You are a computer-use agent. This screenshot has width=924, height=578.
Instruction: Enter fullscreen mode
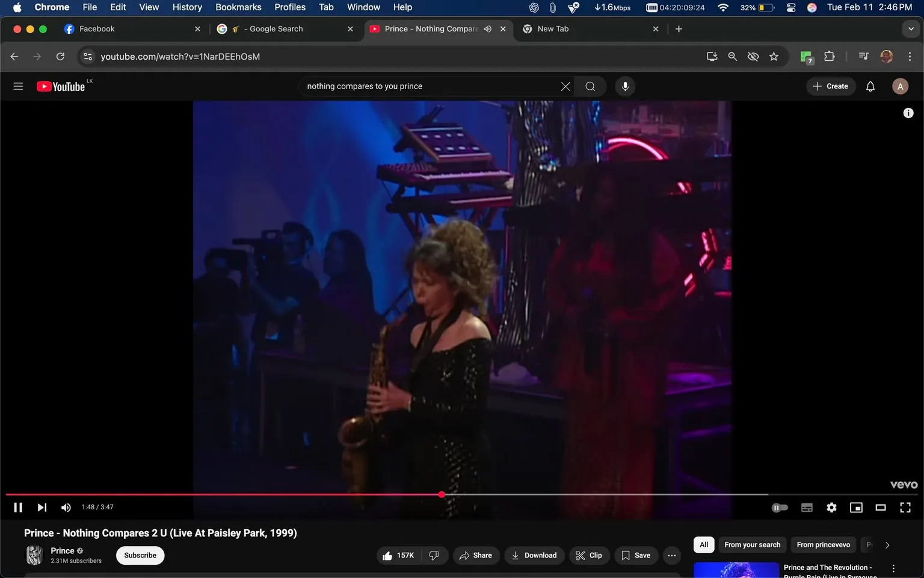(905, 507)
